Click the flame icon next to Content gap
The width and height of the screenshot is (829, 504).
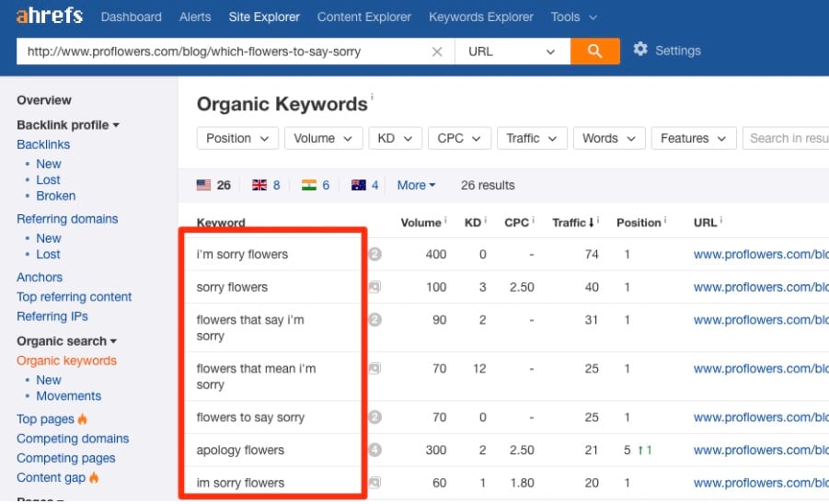(x=94, y=477)
